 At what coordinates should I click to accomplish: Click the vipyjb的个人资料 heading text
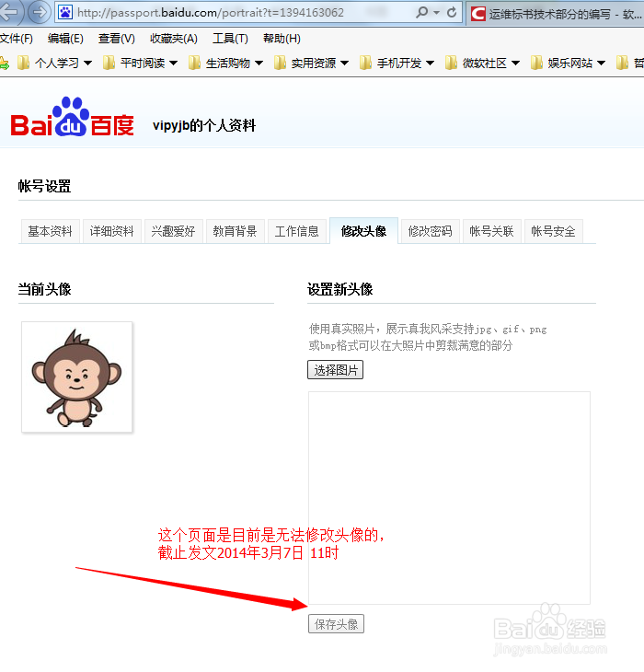[204, 125]
